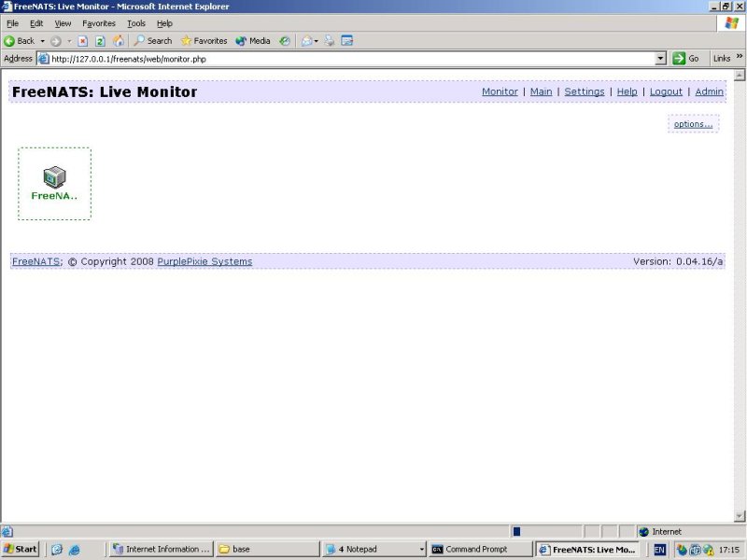This screenshot has height=560, width=747.
Task: Click the third system tray icon
Action: pos(708,550)
